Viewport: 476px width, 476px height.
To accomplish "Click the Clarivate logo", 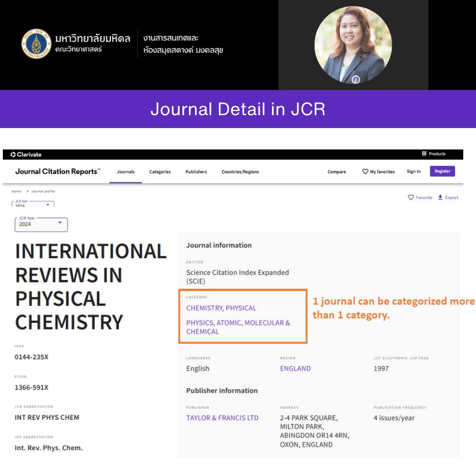I will coord(26,154).
